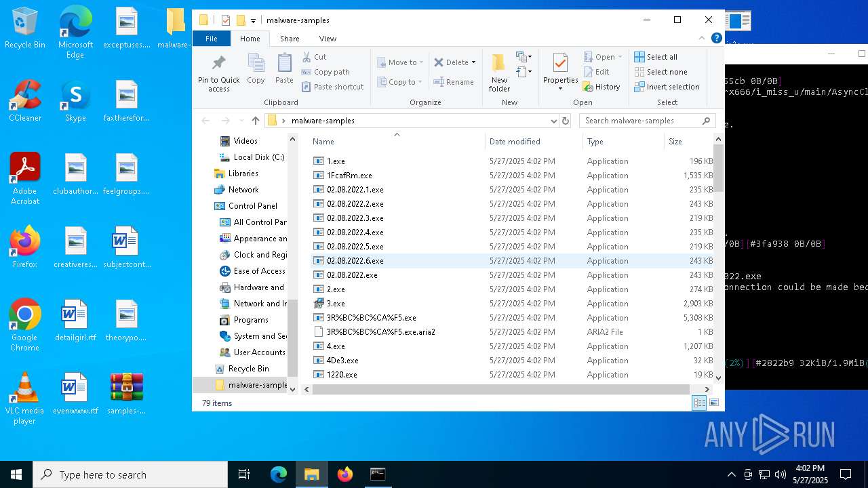Open Adobe Acrobat desktop icon
The height and width of the screenshot is (488, 868).
(x=25, y=180)
